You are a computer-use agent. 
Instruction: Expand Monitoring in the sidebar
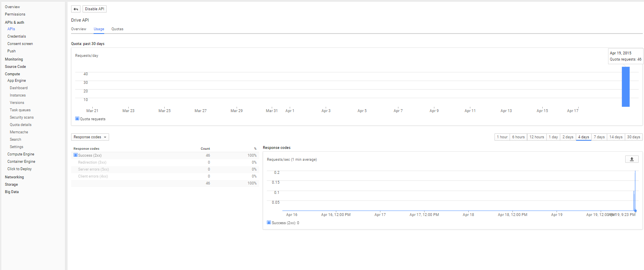click(14, 59)
